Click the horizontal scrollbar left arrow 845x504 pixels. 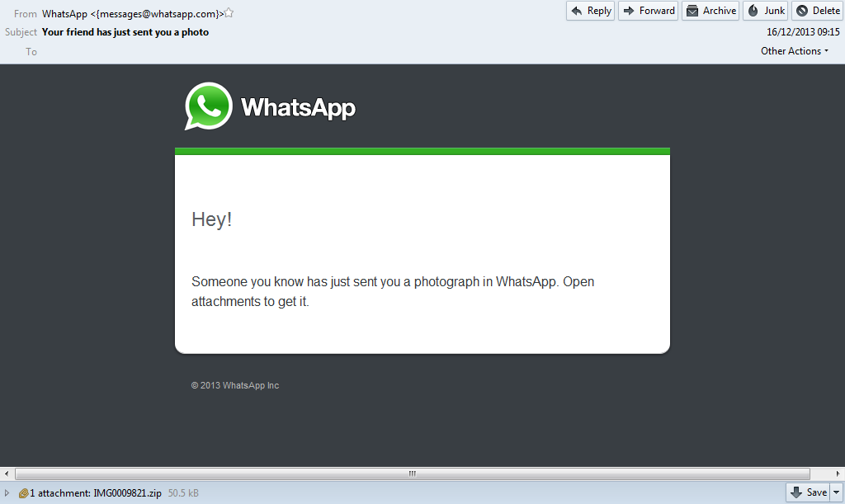7,473
